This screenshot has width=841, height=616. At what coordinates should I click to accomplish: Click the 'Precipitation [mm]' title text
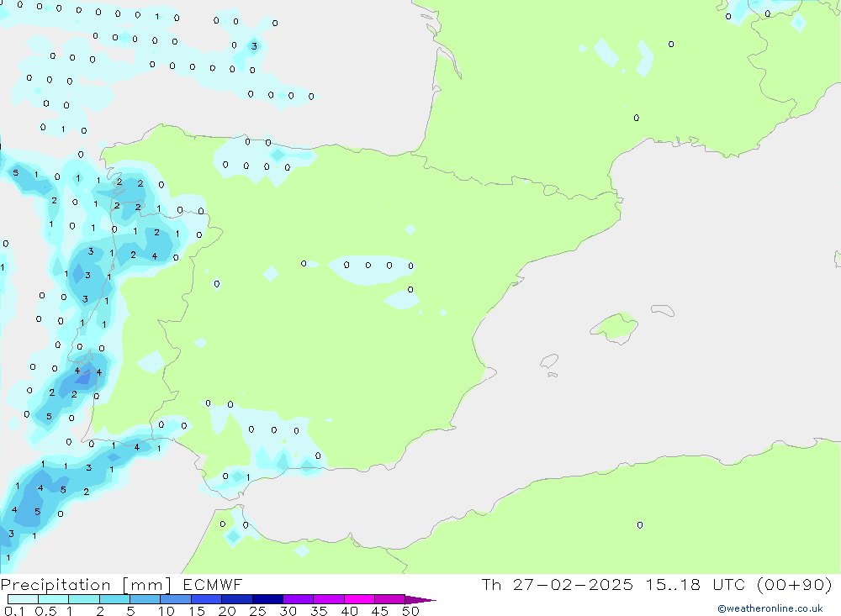[x=86, y=585]
